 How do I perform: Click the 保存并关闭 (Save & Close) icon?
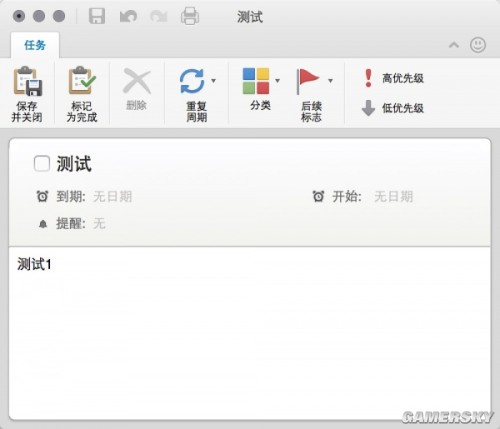[x=28, y=81]
